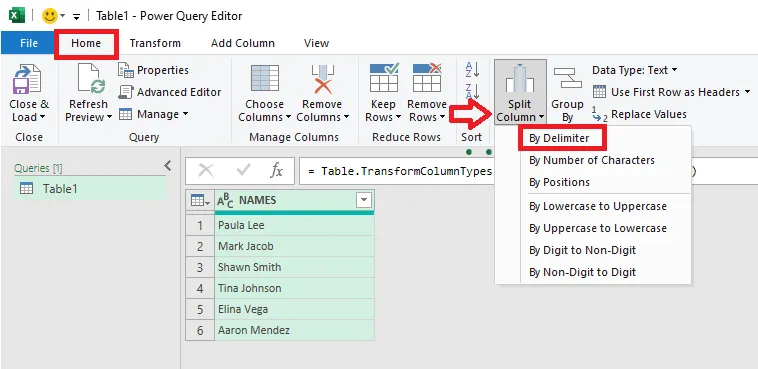Click the Group By icon

[x=567, y=78]
